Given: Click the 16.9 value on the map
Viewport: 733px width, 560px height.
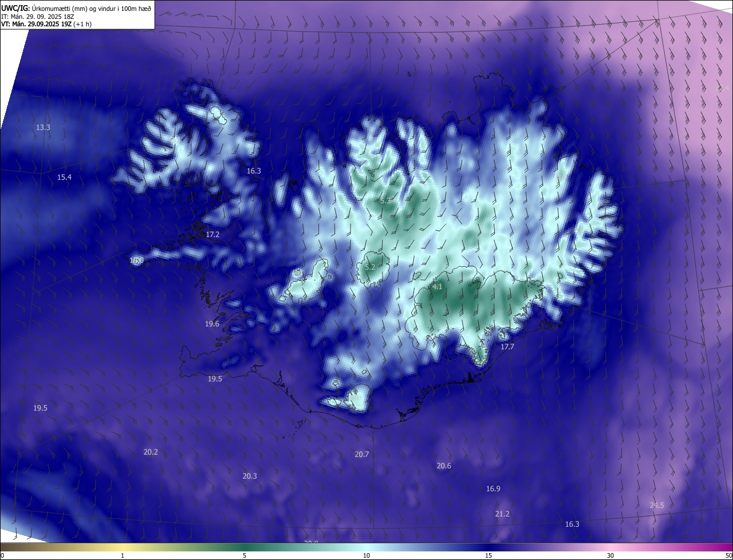Looking at the screenshot, I should (x=493, y=489).
